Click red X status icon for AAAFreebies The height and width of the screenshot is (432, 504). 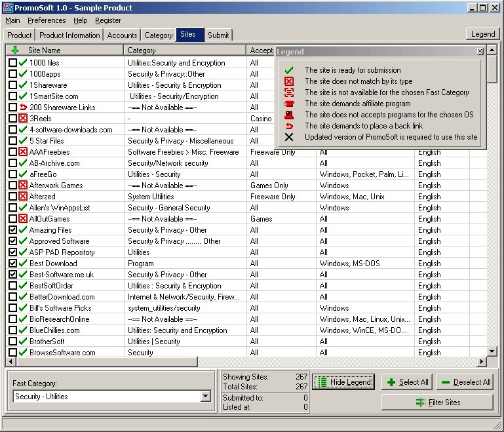[x=23, y=151]
